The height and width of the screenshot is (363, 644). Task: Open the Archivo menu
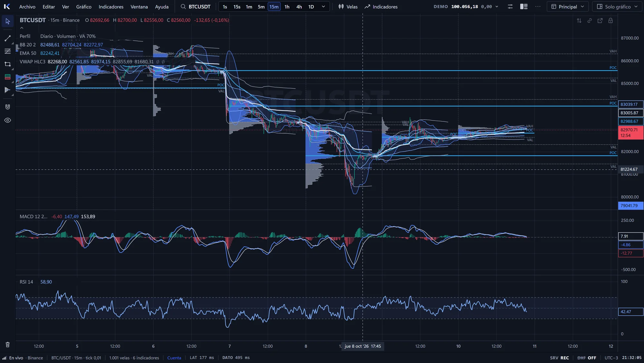(27, 7)
